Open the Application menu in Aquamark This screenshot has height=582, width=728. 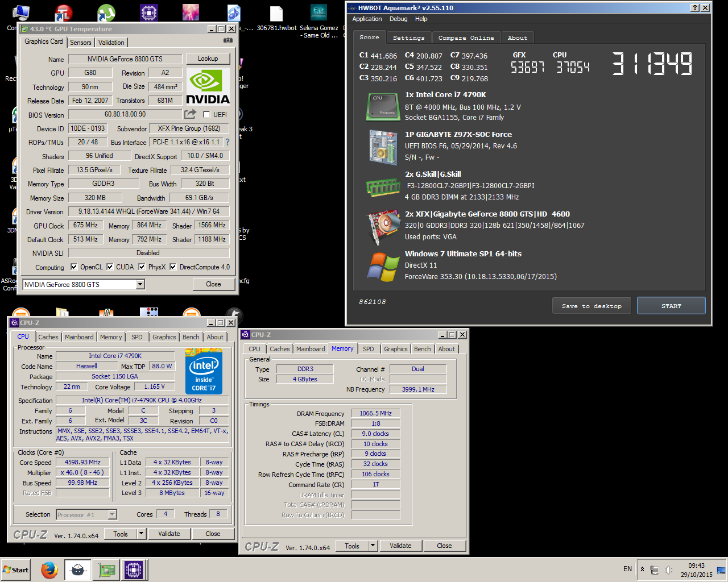(x=367, y=19)
